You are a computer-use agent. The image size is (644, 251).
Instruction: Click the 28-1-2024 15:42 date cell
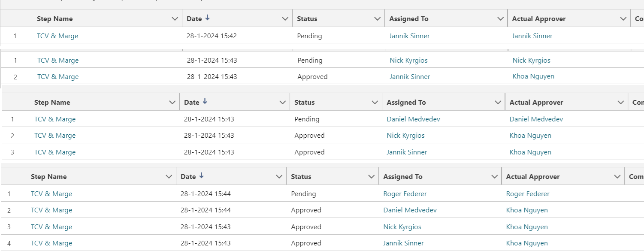pyautogui.click(x=212, y=36)
